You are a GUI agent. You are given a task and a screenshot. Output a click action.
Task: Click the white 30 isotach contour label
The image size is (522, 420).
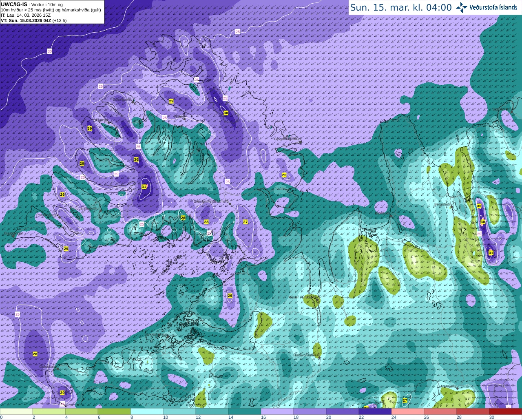point(50,51)
